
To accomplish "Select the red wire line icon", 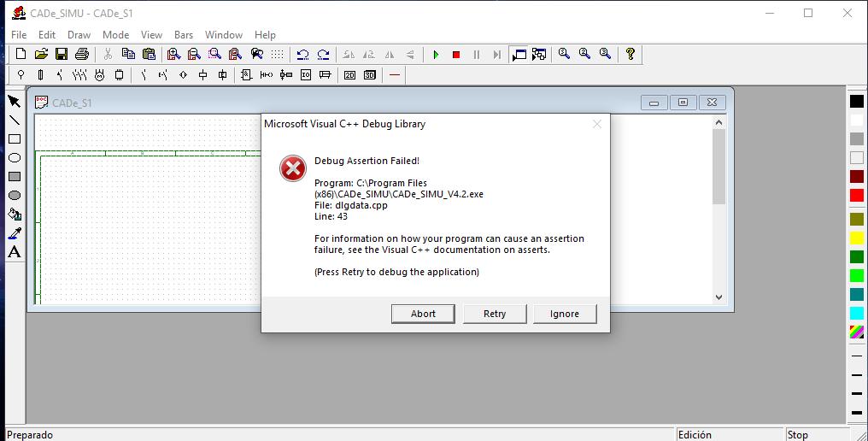I will click(x=395, y=75).
